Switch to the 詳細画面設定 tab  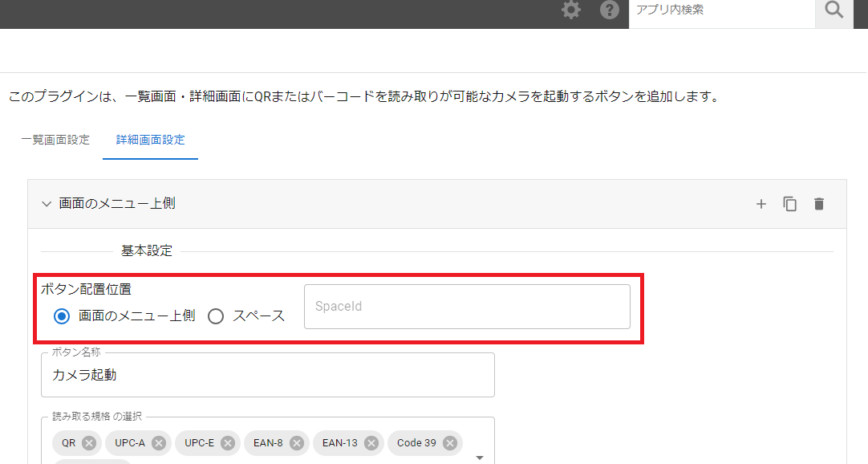tap(150, 139)
